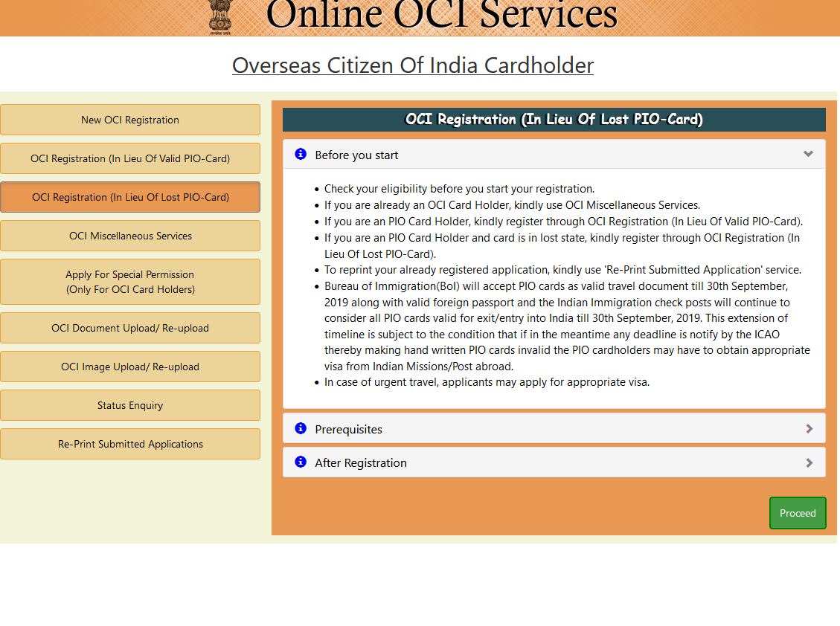Choose Apply For Special Permission option
The image size is (840, 626).
(x=130, y=282)
